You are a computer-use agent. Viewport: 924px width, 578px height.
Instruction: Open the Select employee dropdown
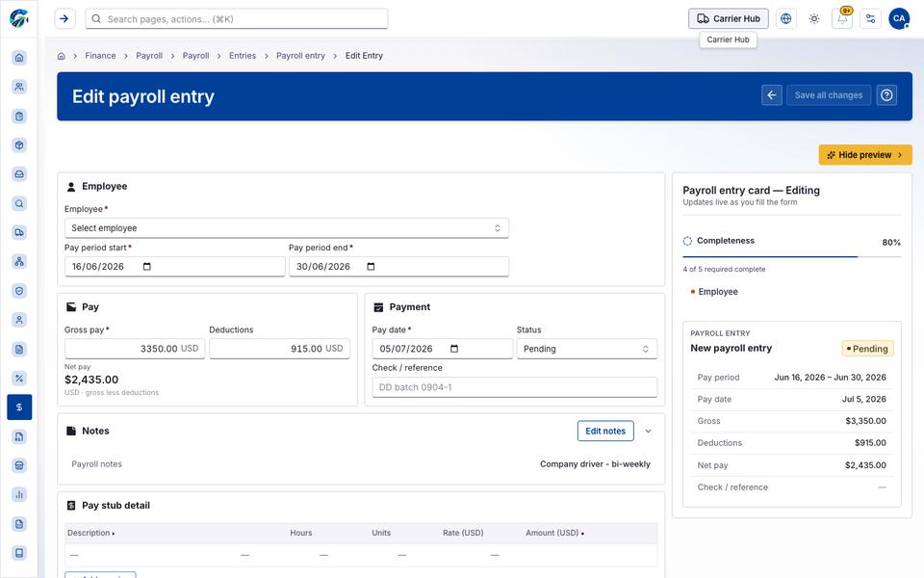tap(287, 228)
